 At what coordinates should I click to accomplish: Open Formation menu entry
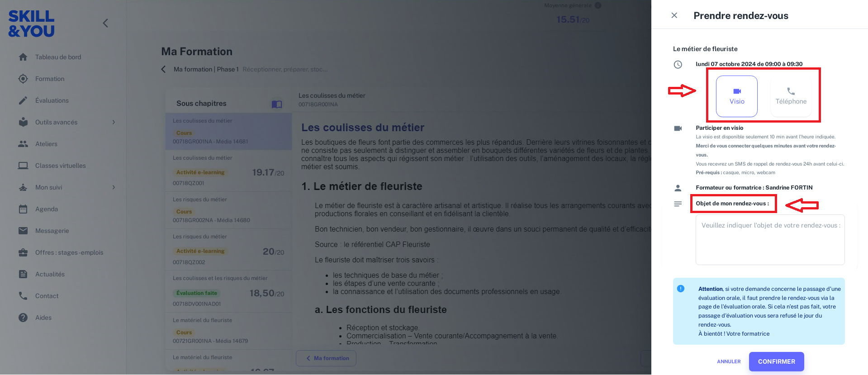50,79
